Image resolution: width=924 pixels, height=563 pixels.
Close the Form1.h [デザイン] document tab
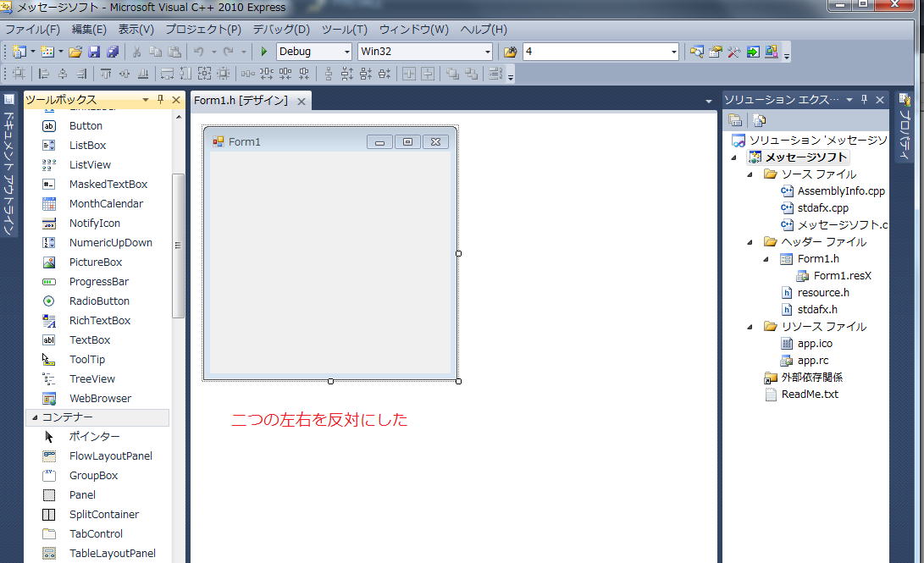(302, 102)
